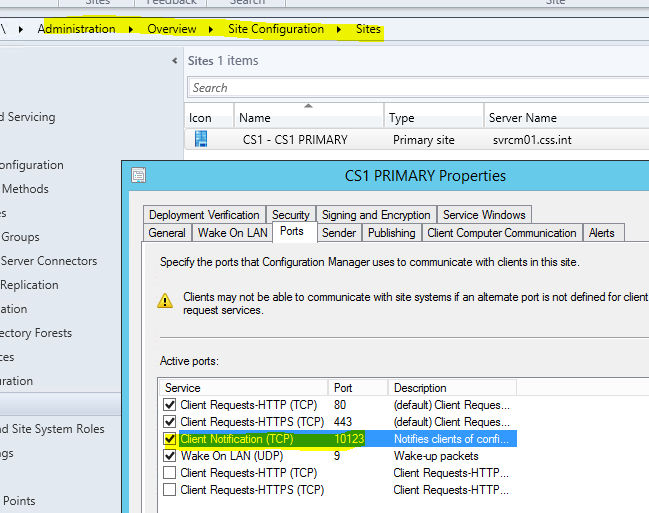Click in the Sites Search field
649x513 pixels.
(x=418, y=88)
